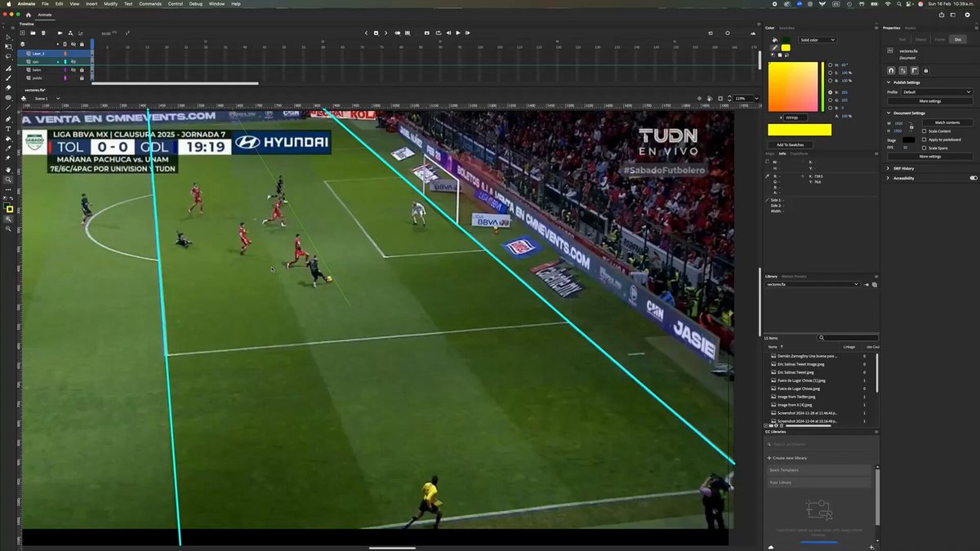The image size is (980, 551).
Task: Open the Modify menu
Action: pyautogui.click(x=110, y=3)
